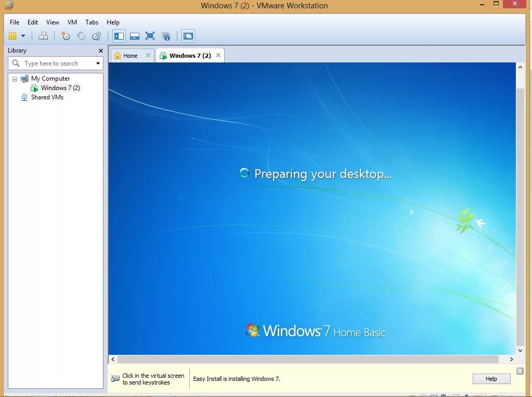Viewport: 532px width, 397px height.
Task: Select Shared VMs in the library
Action: pos(47,97)
